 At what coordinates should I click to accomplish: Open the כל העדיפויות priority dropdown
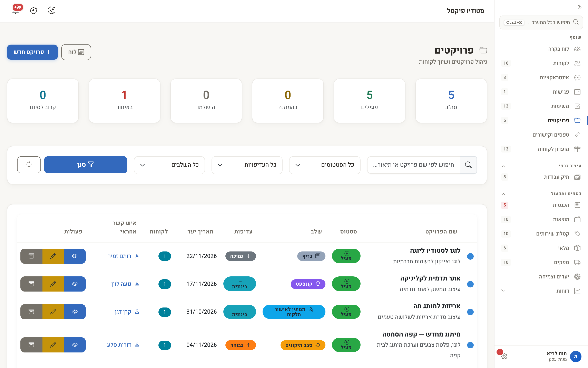click(247, 165)
